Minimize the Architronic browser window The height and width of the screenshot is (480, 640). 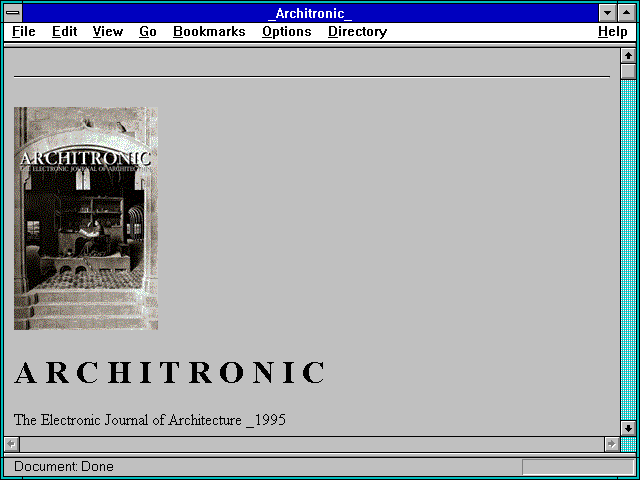point(608,13)
